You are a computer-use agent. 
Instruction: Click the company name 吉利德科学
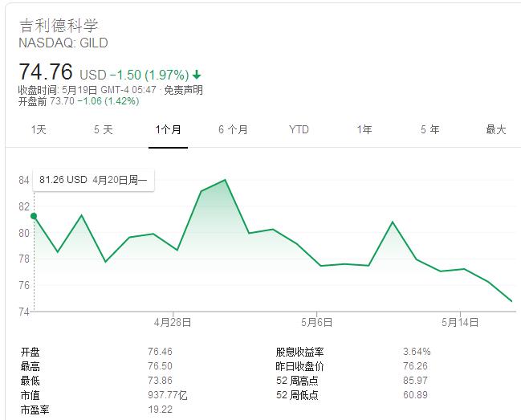coord(59,26)
